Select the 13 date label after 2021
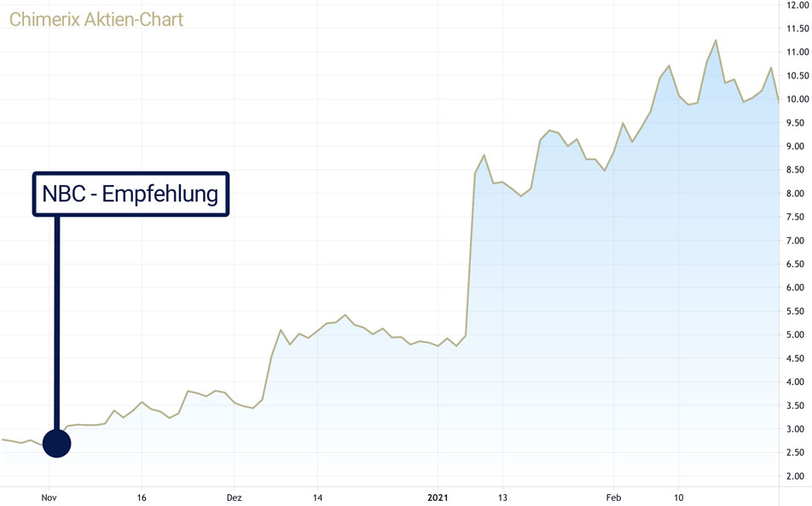 pos(502,497)
